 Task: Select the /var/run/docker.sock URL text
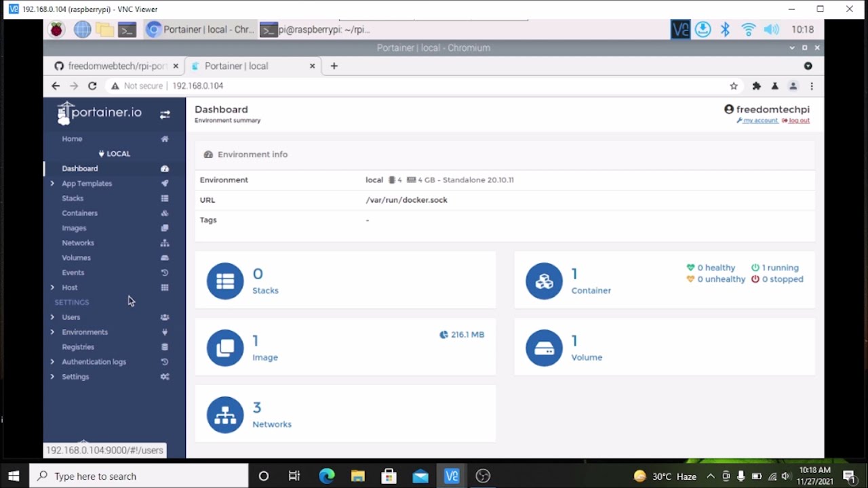tap(406, 200)
